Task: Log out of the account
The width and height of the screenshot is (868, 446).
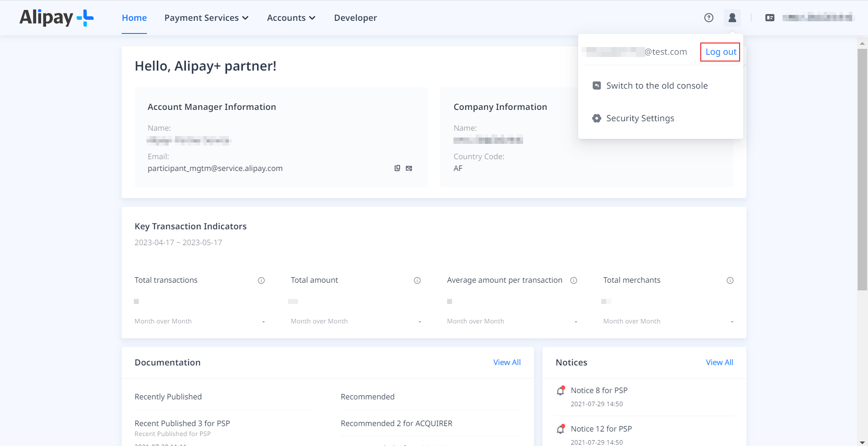Action: click(720, 52)
